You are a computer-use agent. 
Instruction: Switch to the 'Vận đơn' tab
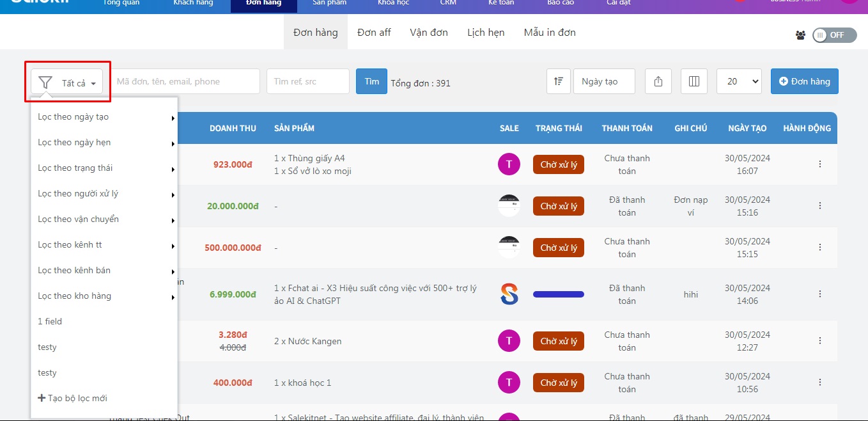click(x=429, y=32)
